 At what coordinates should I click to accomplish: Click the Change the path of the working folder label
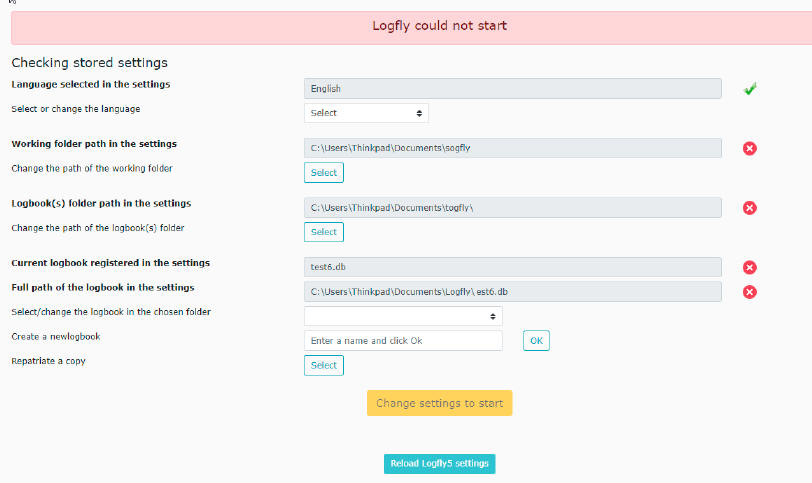pos(92,168)
